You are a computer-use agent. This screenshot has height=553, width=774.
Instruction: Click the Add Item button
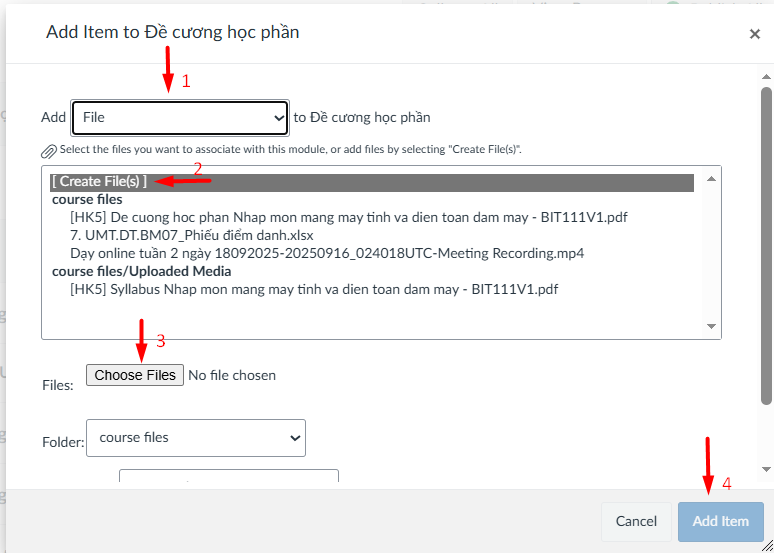coord(720,521)
